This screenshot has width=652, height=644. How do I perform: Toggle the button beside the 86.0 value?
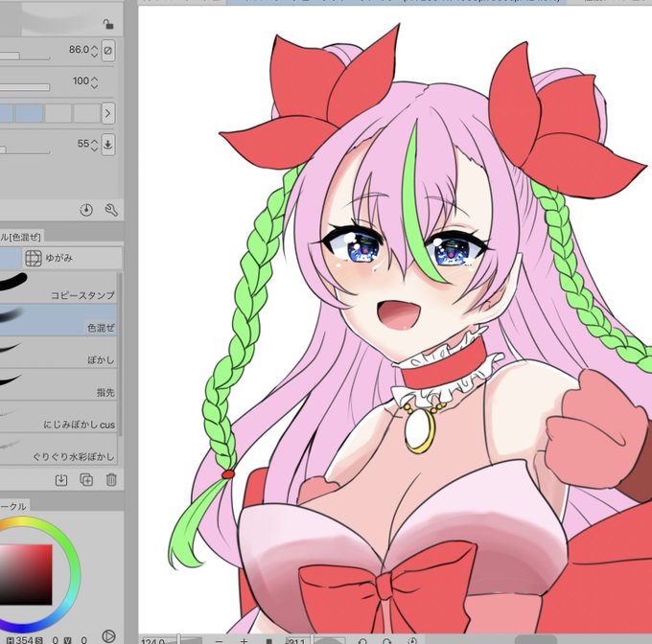click(108, 51)
